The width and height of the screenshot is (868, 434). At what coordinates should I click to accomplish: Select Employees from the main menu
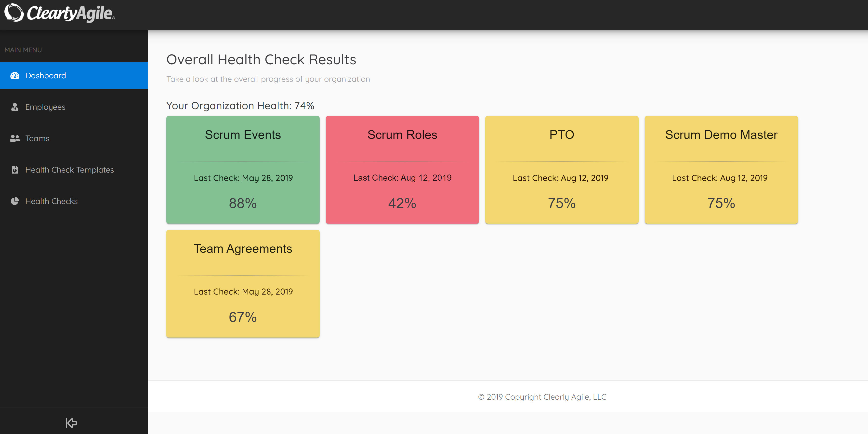click(45, 107)
